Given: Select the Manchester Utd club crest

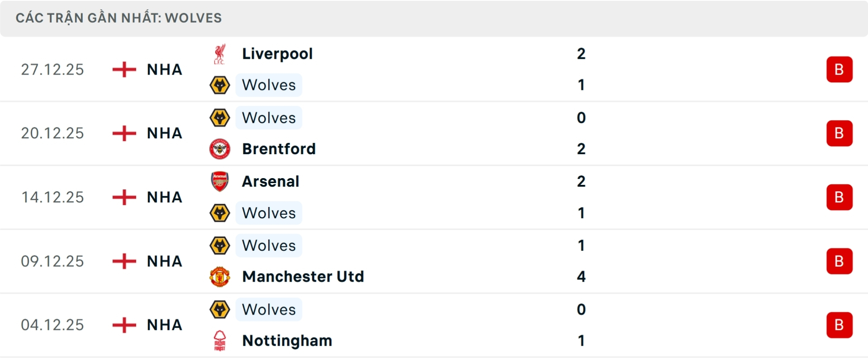Looking at the screenshot, I should click(220, 277).
